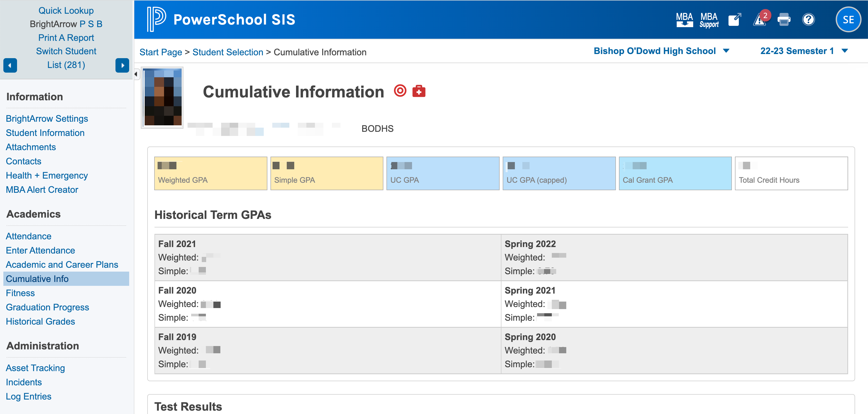This screenshot has width=868, height=414.
Task: Click the Start Page breadcrumb link
Action: (x=161, y=52)
